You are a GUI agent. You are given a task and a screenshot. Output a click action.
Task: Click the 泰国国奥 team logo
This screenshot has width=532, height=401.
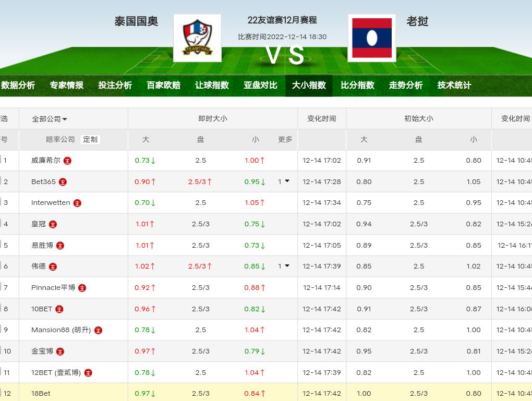pos(197,38)
